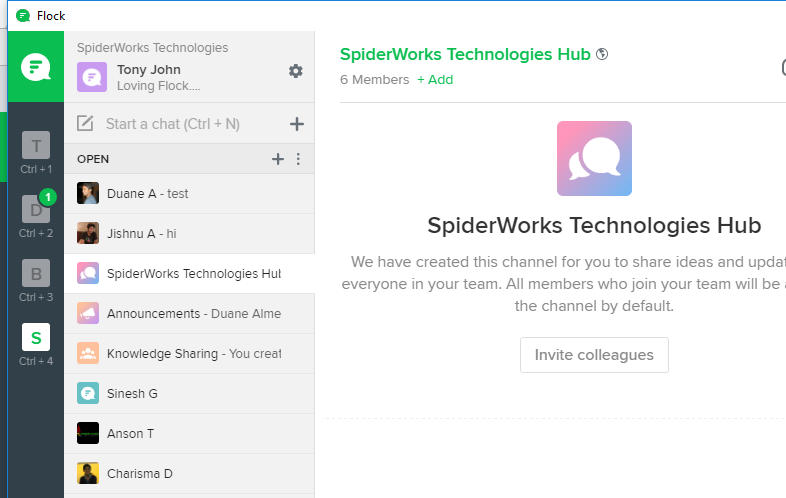786x498 pixels.
Task: Click plus icon beside Start a chat
Action: 296,124
